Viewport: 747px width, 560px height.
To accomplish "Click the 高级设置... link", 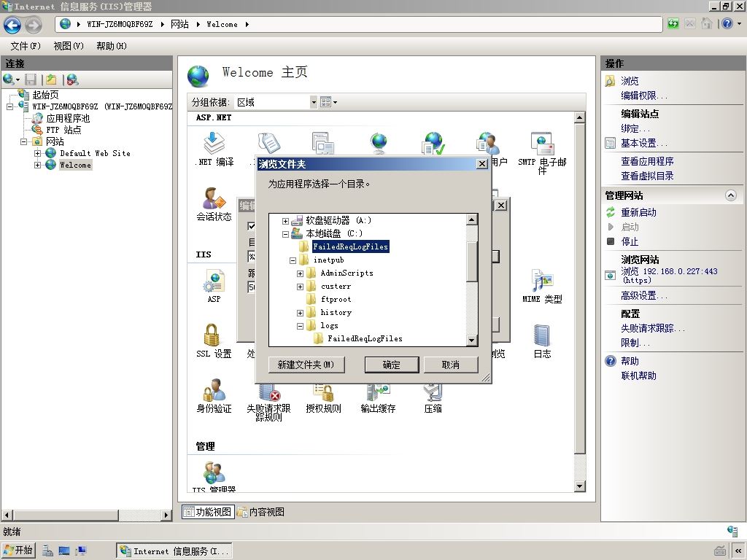I will 643,296.
